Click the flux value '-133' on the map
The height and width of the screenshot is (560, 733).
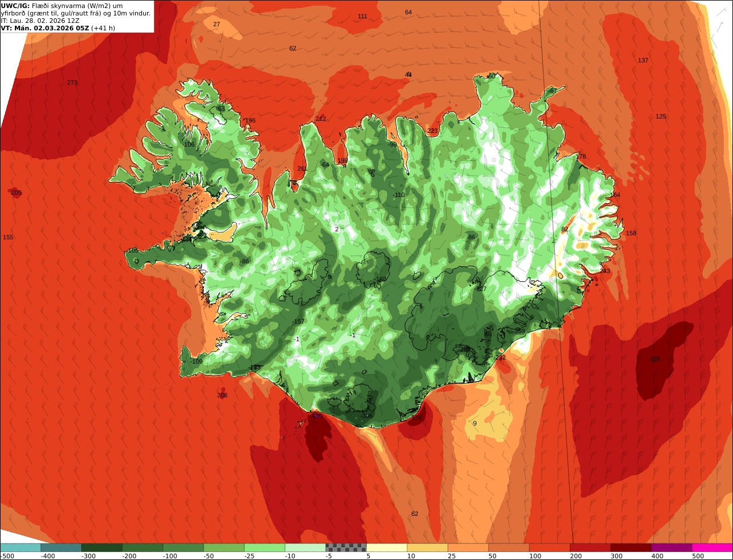pyautogui.click(x=254, y=367)
